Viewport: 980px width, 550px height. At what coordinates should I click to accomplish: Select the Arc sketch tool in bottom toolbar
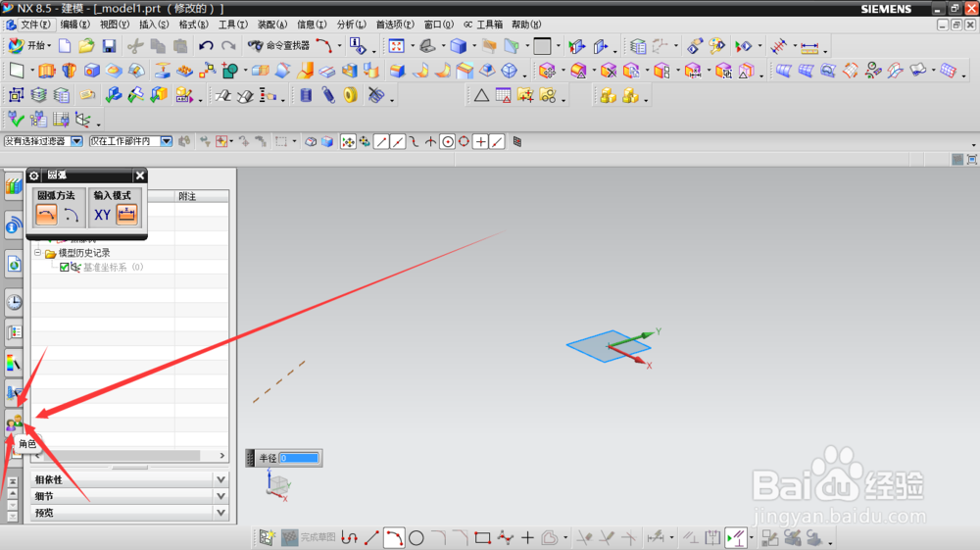[394, 537]
